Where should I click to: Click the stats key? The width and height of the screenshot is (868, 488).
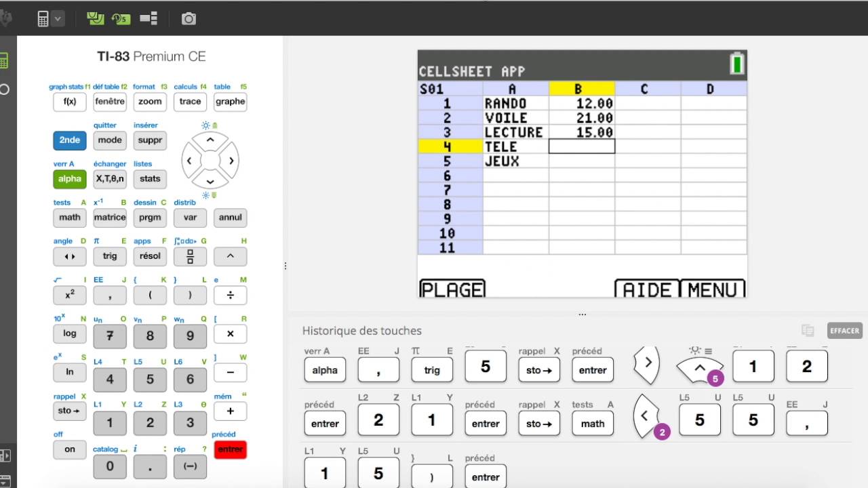[x=150, y=179]
